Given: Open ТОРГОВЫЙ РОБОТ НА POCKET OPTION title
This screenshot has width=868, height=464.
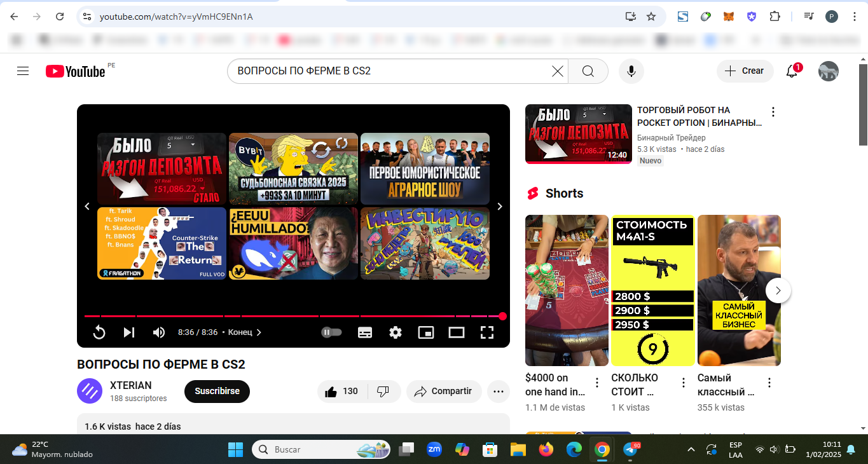Looking at the screenshot, I should click(699, 116).
